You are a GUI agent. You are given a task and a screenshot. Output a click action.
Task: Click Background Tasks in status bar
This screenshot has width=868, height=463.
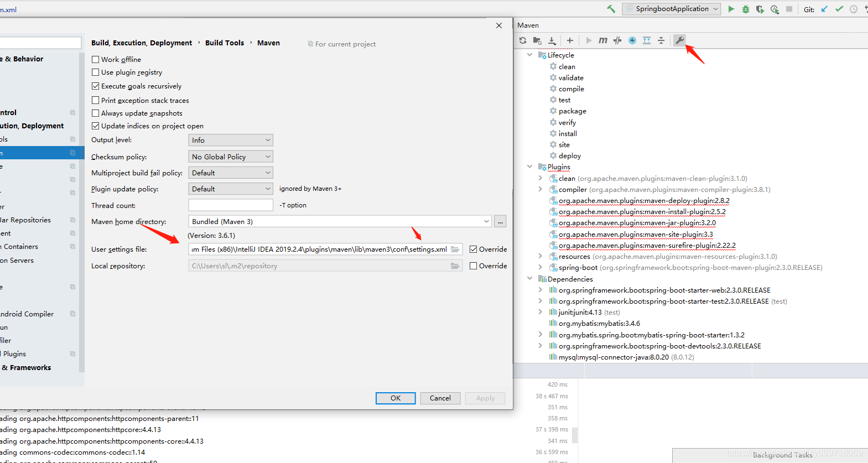782,455
